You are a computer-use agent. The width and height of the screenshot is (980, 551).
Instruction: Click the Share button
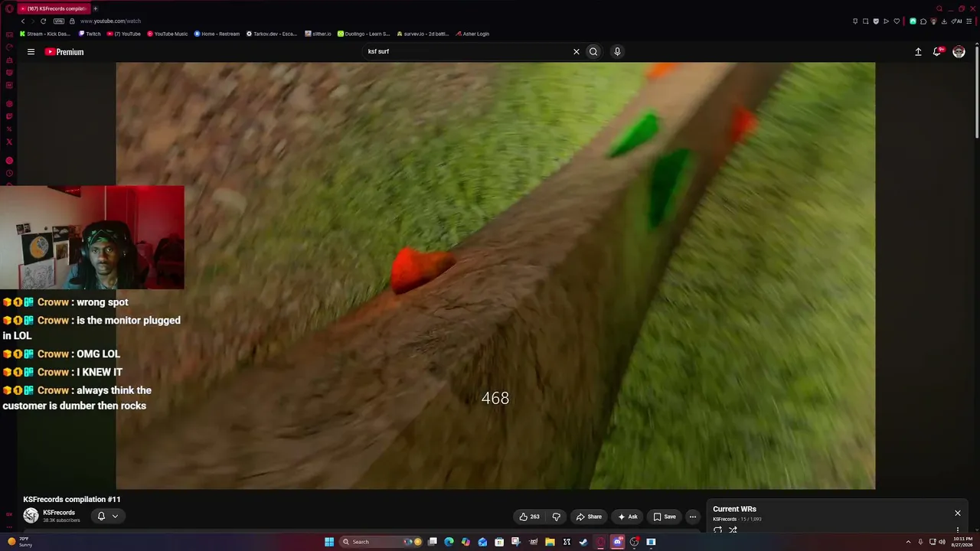click(x=589, y=517)
